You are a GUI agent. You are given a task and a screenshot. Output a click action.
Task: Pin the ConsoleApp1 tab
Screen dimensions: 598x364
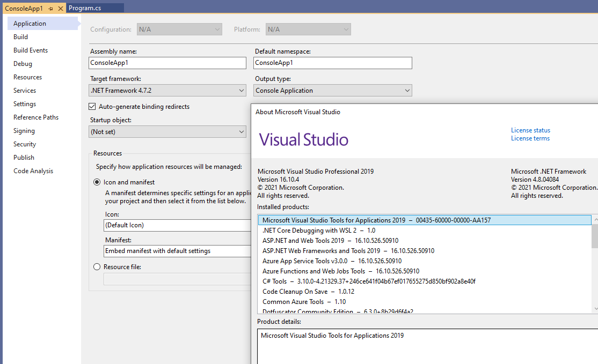(x=50, y=9)
